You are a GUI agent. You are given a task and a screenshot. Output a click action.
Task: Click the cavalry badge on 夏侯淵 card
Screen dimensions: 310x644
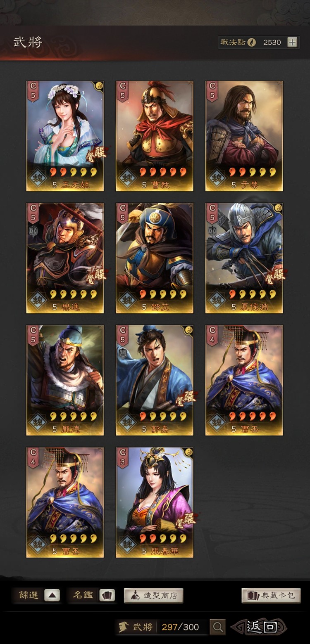(212, 231)
